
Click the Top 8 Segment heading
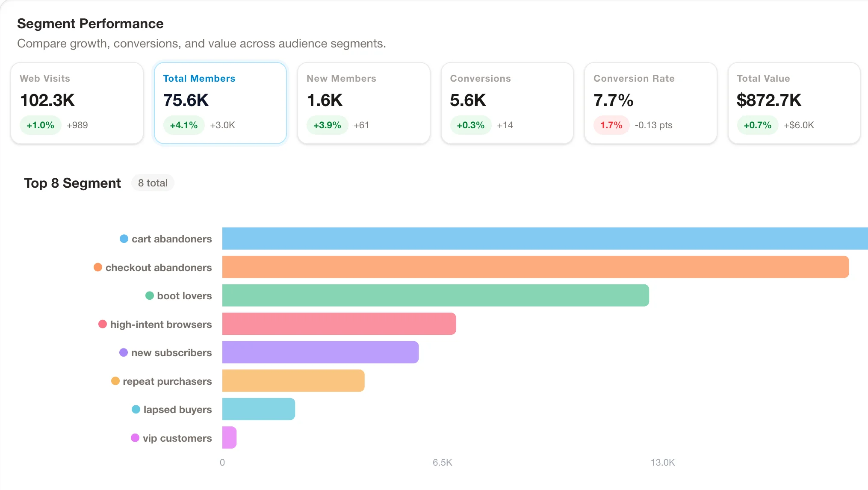point(73,183)
